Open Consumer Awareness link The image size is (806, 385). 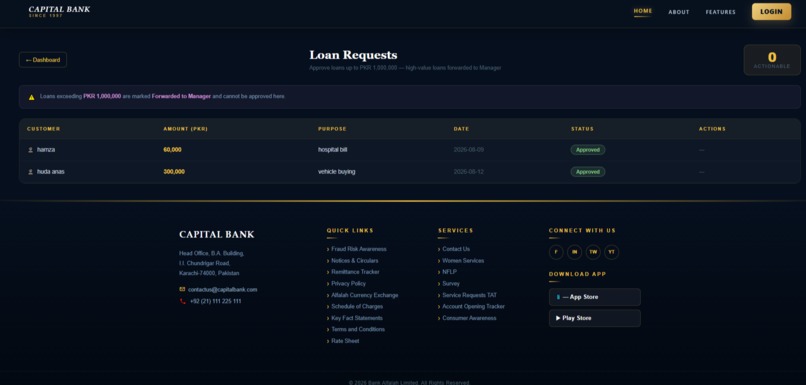[469, 318]
